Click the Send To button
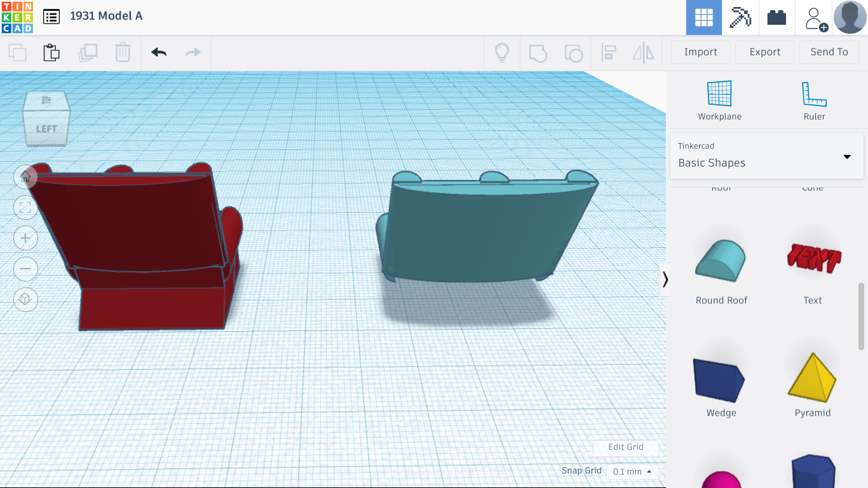The width and height of the screenshot is (868, 488). [x=829, y=52]
